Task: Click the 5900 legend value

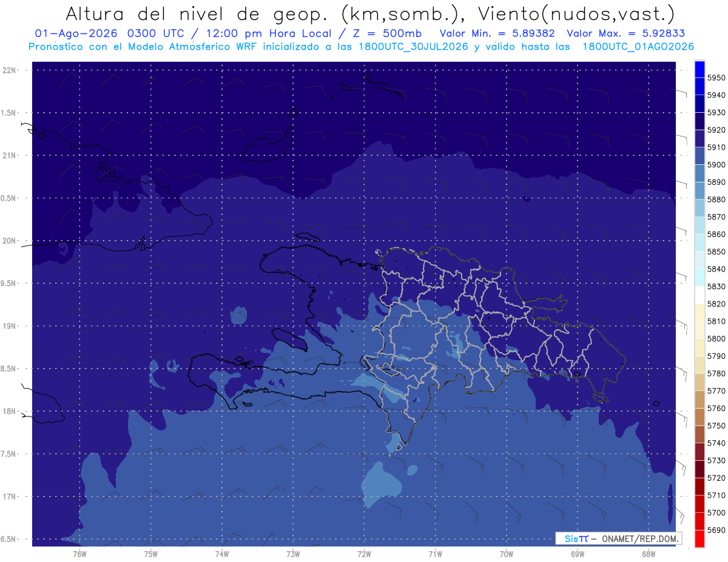Action: (x=716, y=164)
